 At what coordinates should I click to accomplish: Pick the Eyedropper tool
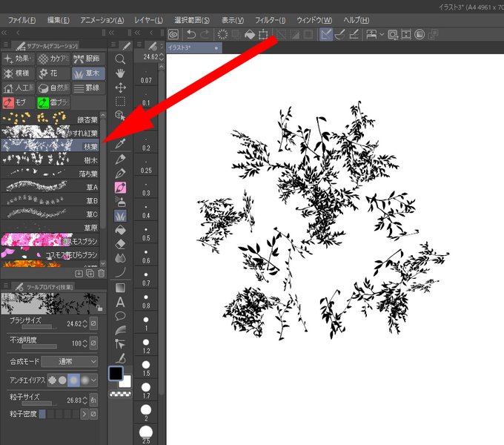coord(120,143)
